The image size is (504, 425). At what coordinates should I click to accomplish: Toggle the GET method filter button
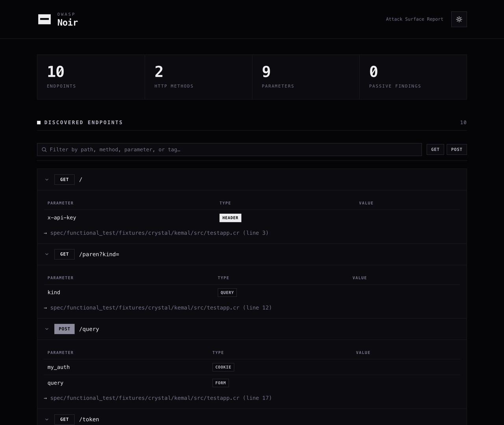coord(435,150)
